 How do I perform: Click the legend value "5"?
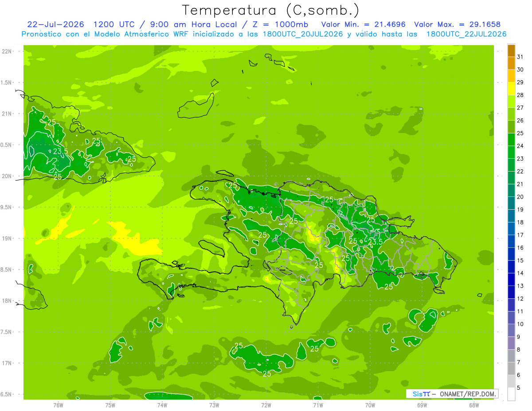coord(518,388)
